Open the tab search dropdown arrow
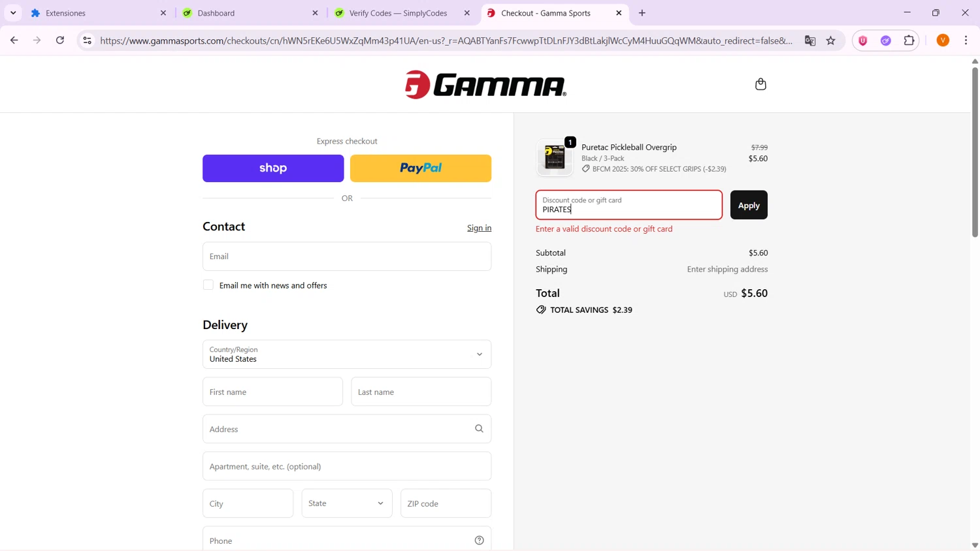This screenshot has width=980, height=551. tap(13, 13)
